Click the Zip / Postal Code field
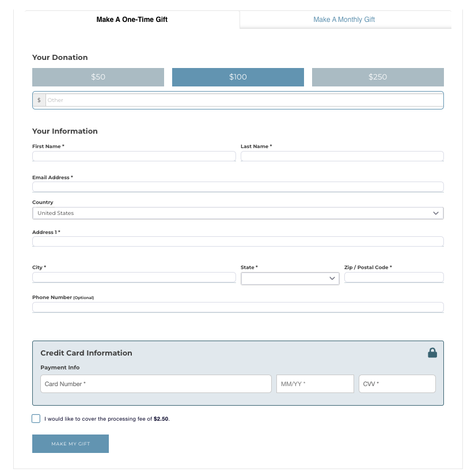The height and width of the screenshot is (476, 471). tap(394, 278)
